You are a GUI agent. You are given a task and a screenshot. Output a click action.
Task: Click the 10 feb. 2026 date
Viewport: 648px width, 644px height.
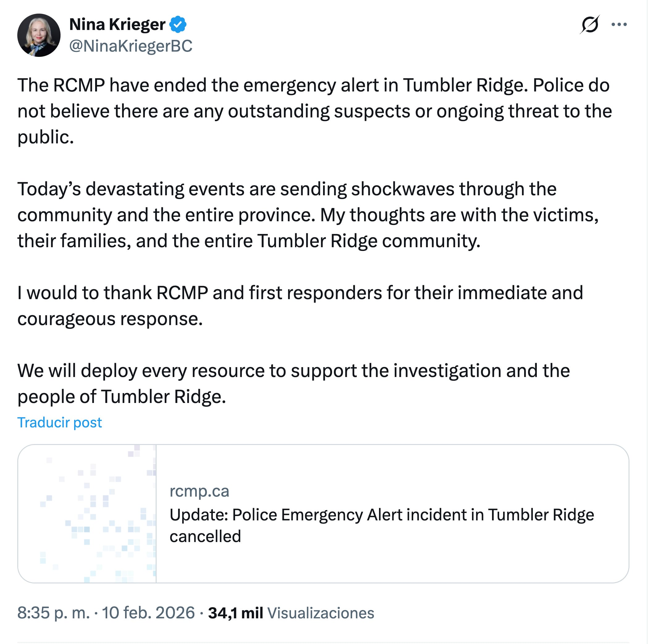coord(148,613)
